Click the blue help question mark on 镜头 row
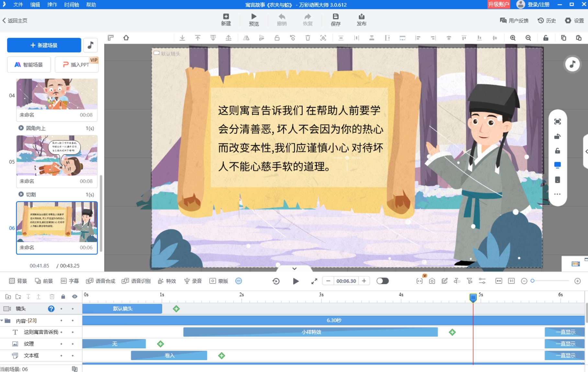 pos(51,309)
